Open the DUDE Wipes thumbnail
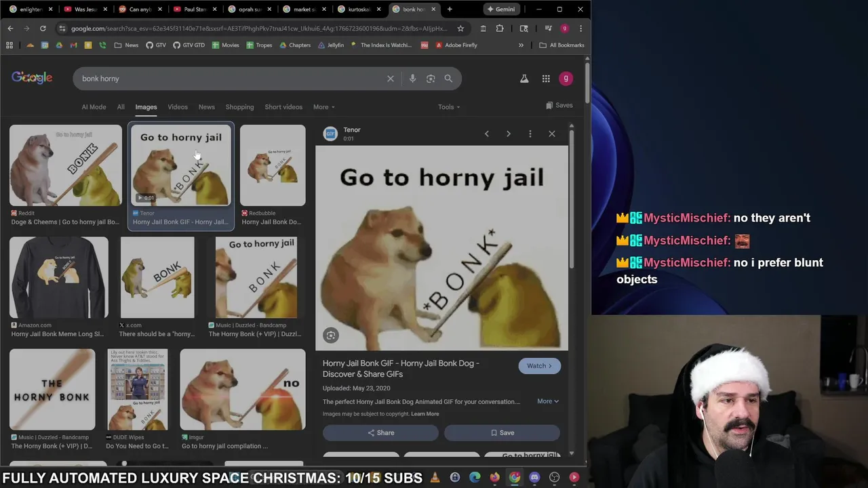Viewport: 868px width, 488px height. pos(138,390)
